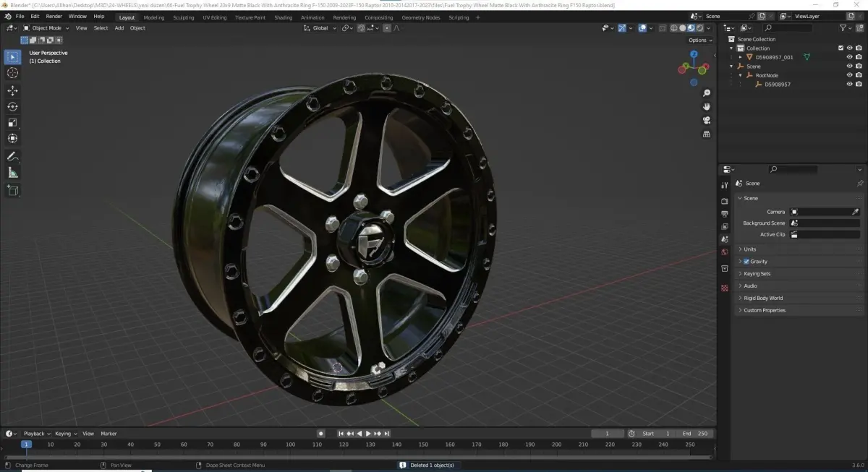868x472 pixels.
Task: Choose the Rotate tool
Action: click(12, 106)
